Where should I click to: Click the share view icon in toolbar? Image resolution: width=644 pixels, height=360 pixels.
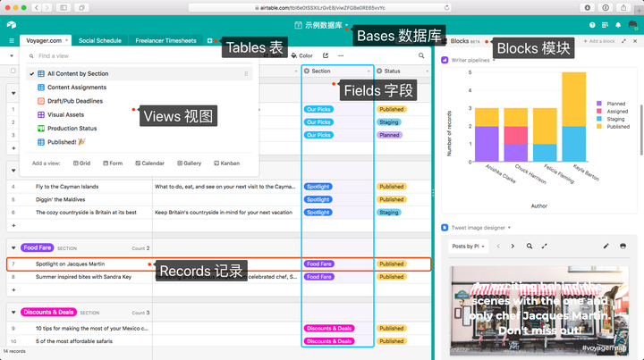326,55
